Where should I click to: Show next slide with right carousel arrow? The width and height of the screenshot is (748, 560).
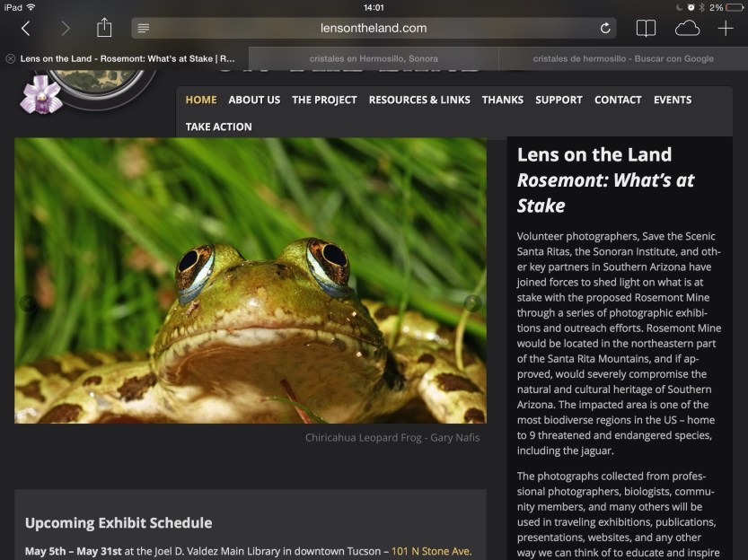(472, 303)
